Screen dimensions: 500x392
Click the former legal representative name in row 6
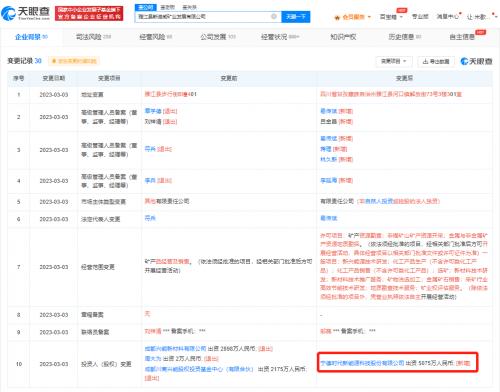(x=150, y=218)
